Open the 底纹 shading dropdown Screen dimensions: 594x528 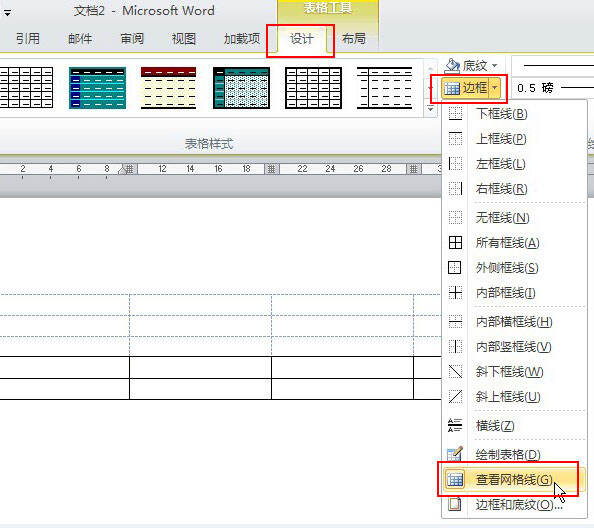coord(495,66)
